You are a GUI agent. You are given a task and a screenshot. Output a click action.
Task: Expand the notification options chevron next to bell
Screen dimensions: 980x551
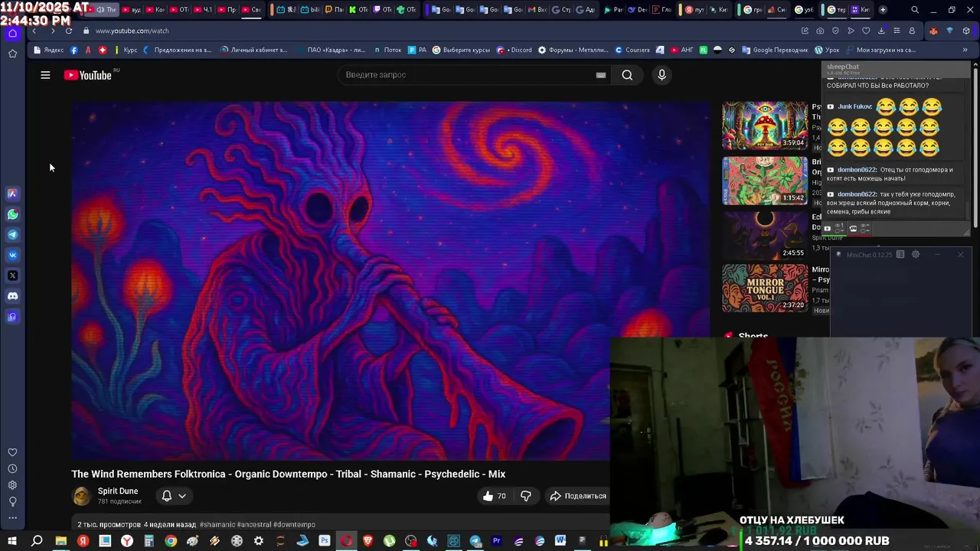(x=182, y=496)
